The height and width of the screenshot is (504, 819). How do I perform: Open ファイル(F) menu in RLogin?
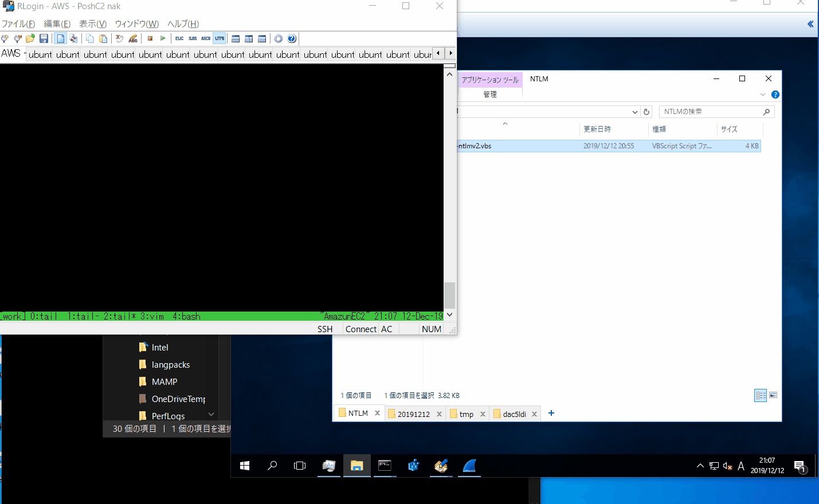point(18,24)
